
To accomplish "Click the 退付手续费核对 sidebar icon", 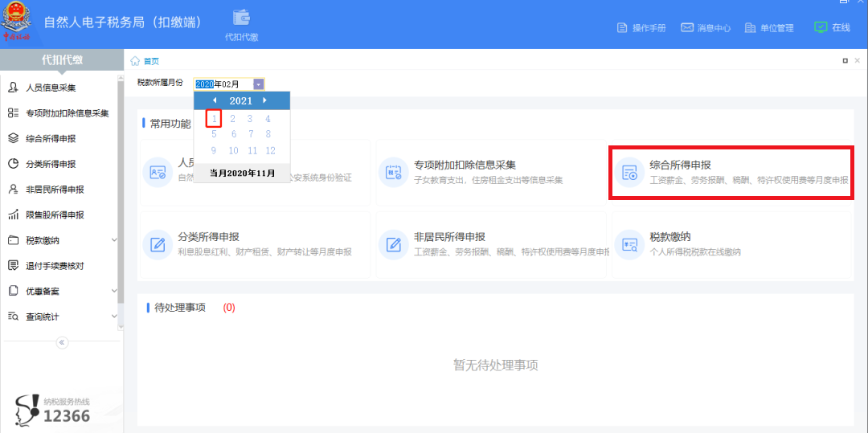I will [x=14, y=265].
